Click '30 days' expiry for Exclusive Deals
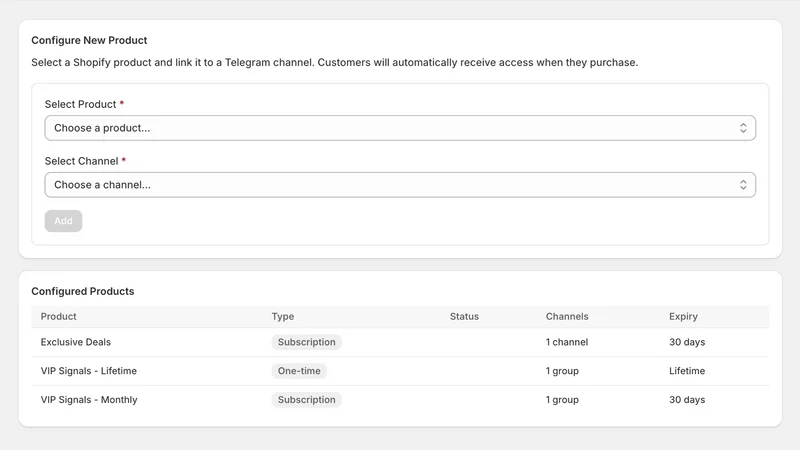The width and height of the screenshot is (800, 450). (687, 342)
